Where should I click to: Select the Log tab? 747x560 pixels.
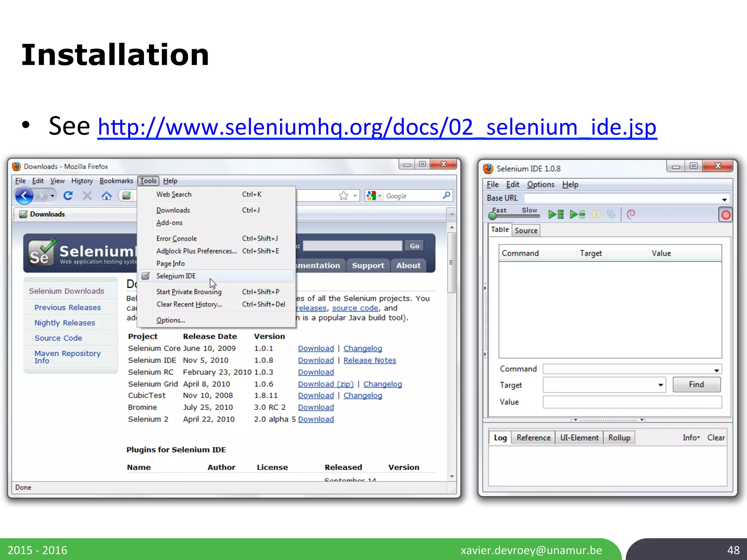click(500, 437)
